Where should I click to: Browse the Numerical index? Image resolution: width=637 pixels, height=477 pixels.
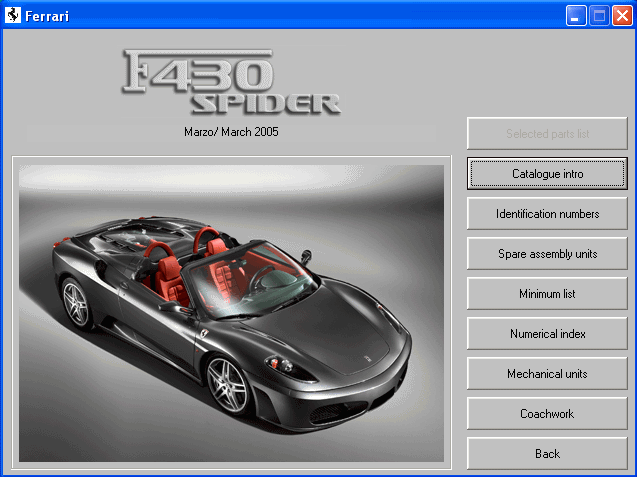[547, 334]
